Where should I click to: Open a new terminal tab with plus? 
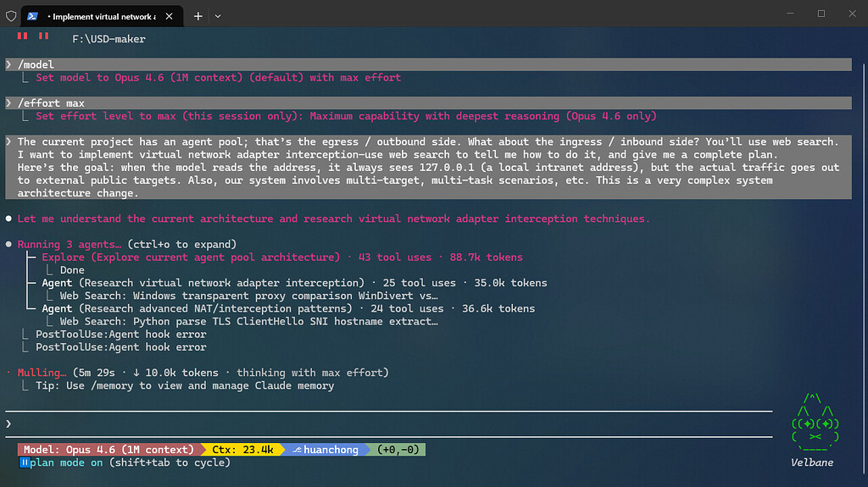198,17
